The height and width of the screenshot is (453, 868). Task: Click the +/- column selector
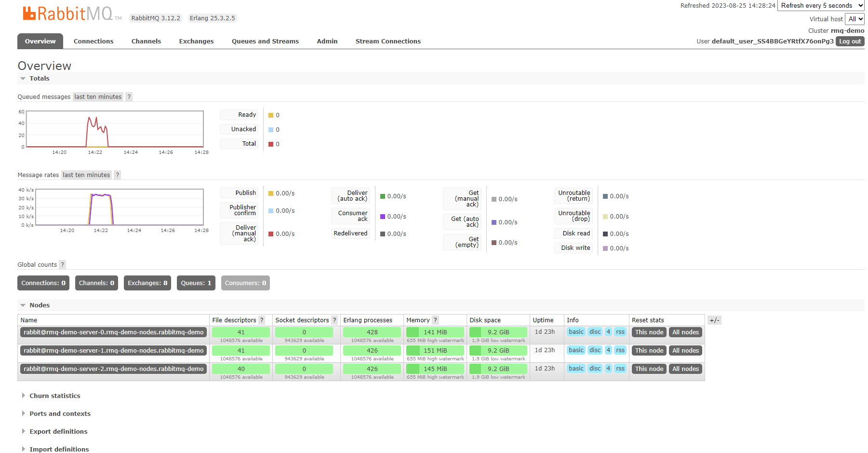pos(714,320)
